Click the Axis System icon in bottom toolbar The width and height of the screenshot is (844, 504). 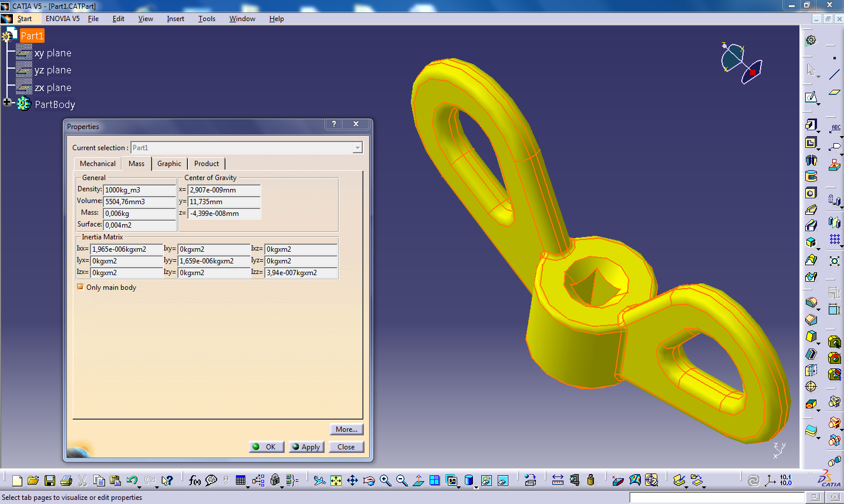click(x=770, y=481)
